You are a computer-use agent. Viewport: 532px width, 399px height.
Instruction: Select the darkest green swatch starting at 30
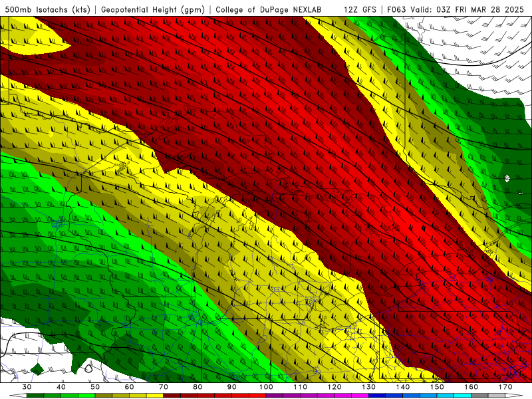click(x=35, y=396)
